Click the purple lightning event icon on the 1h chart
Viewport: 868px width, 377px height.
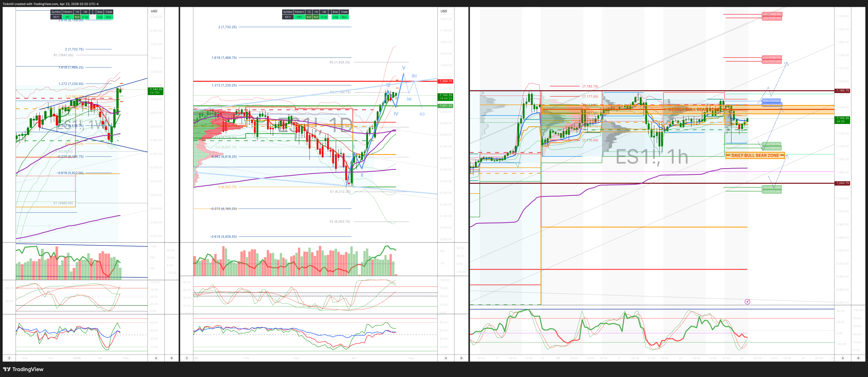(747, 302)
